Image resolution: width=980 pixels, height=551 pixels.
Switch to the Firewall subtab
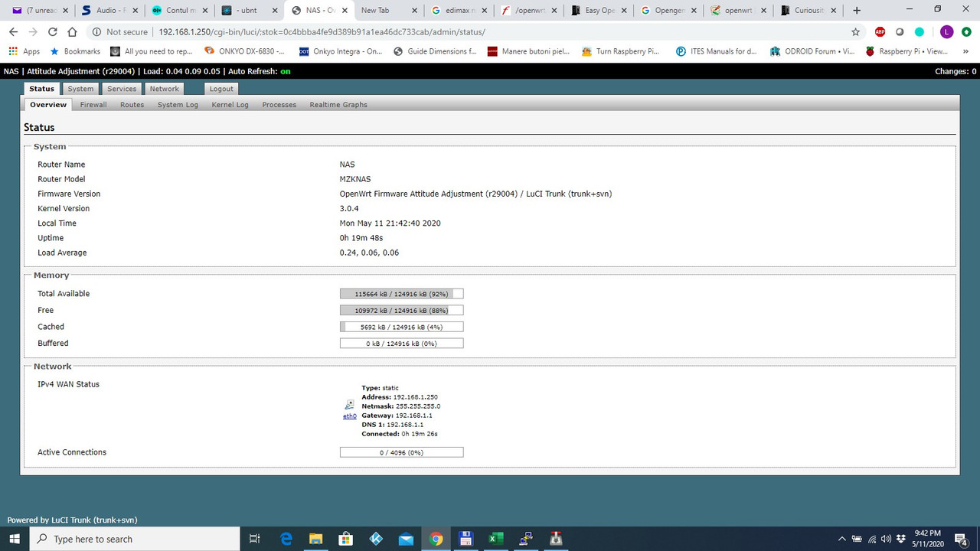click(93, 105)
